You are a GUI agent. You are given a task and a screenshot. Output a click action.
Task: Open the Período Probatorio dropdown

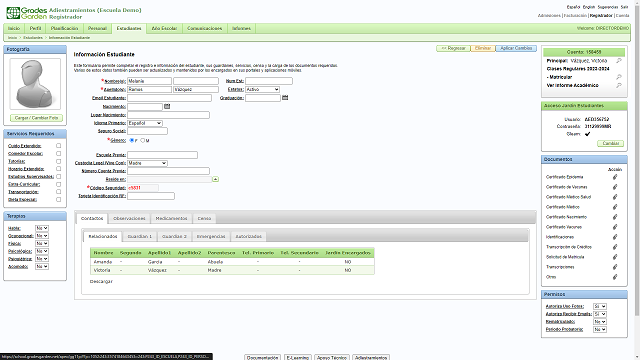600,329
